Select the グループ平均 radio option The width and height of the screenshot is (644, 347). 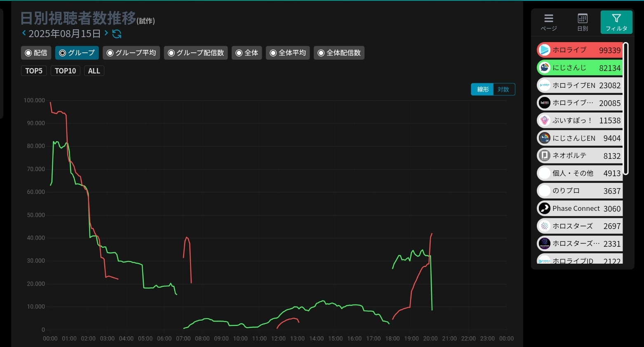pos(131,53)
